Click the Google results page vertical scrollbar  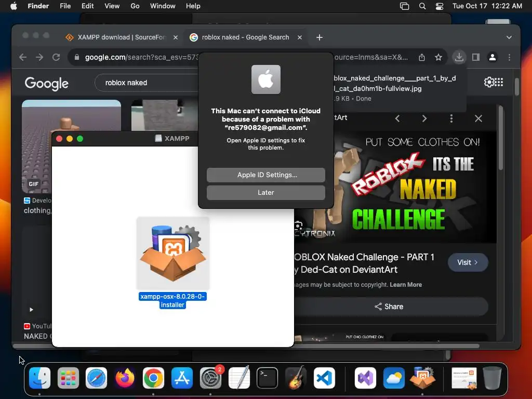[x=516, y=87]
